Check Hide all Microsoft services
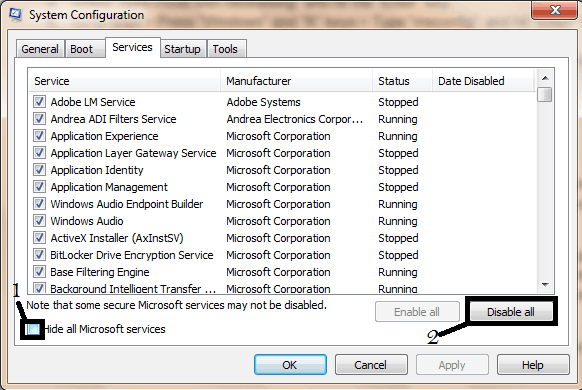 tap(33, 329)
